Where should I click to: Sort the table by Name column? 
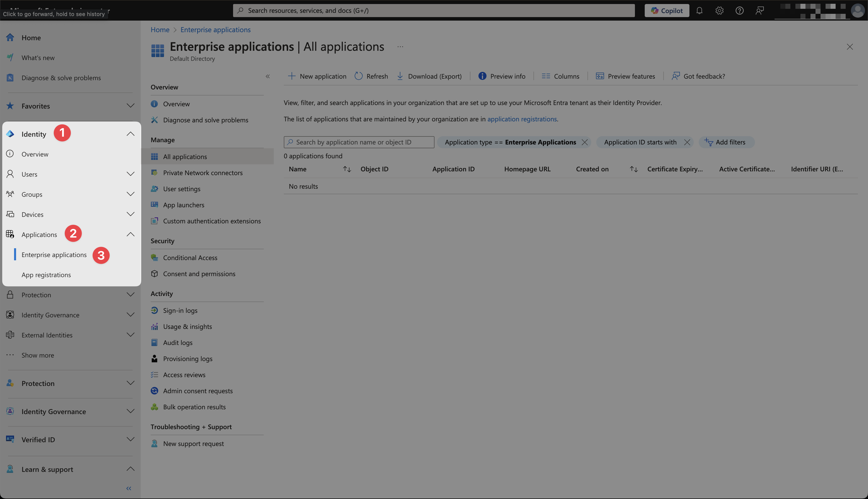pos(347,169)
